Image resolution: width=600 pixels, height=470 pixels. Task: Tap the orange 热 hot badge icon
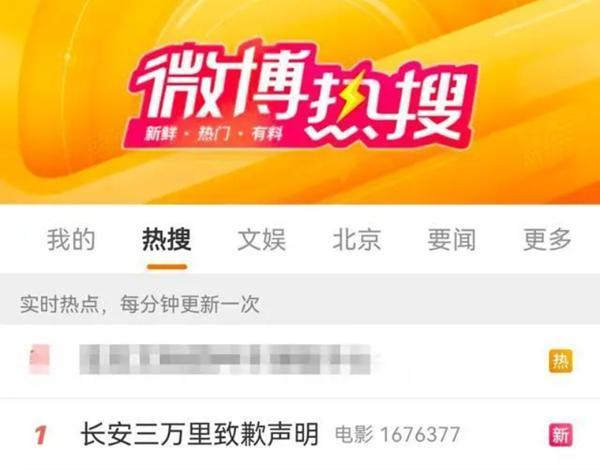[x=561, y=361]
